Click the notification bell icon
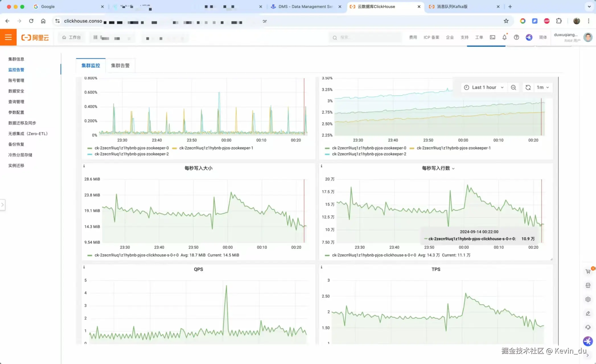 point(504,37)
